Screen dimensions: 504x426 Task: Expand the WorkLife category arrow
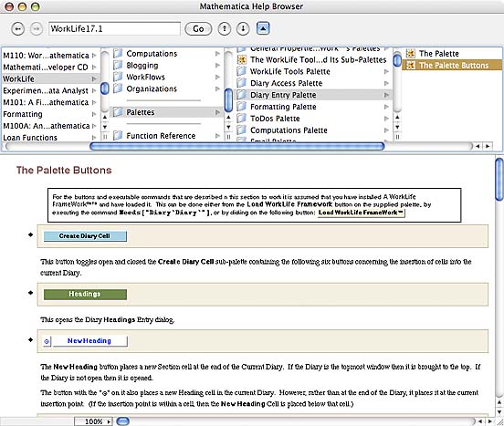[x=94, y=78]
